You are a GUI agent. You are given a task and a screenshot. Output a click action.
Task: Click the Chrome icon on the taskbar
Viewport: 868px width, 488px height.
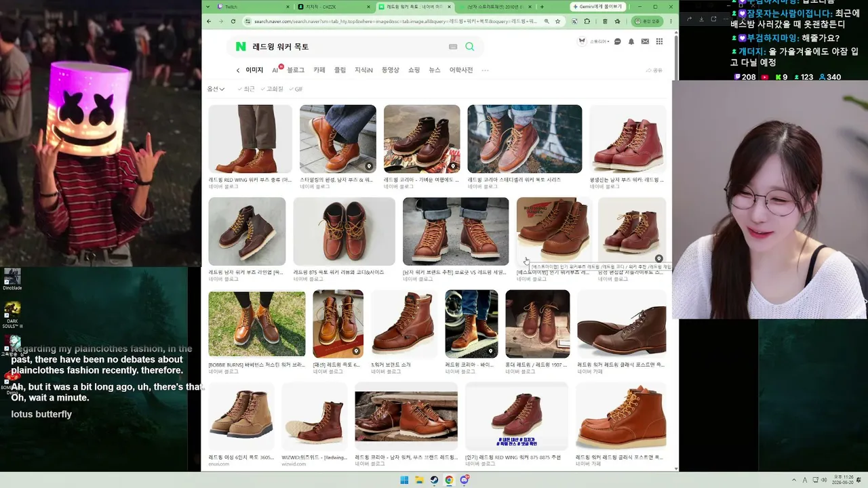(449, 480)
